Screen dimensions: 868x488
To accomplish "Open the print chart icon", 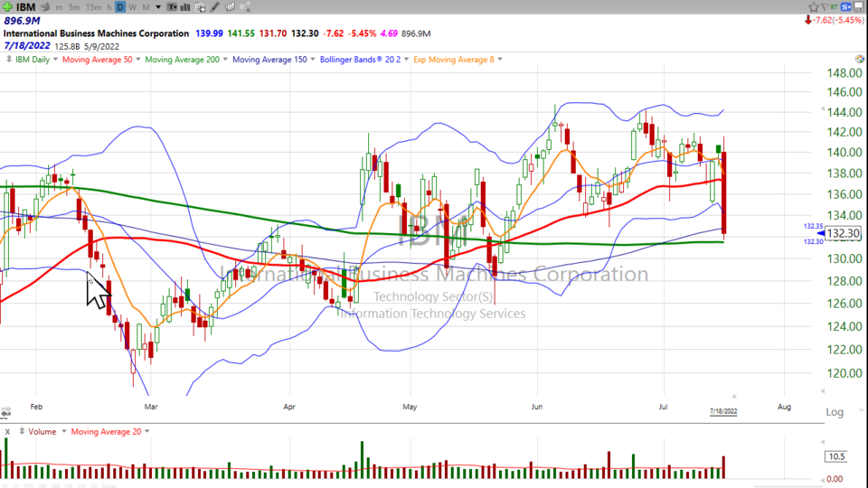I will pyautogui.click(x=45, y=7).
